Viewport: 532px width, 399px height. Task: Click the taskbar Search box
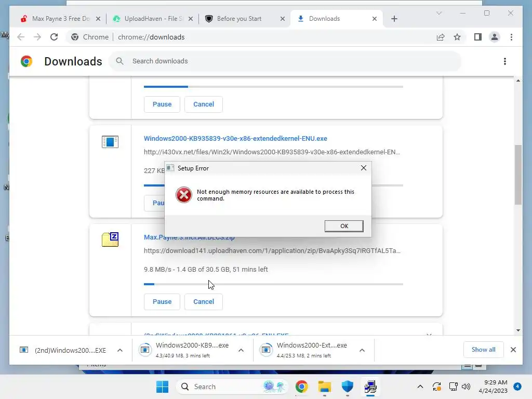(x=232, y=387)
